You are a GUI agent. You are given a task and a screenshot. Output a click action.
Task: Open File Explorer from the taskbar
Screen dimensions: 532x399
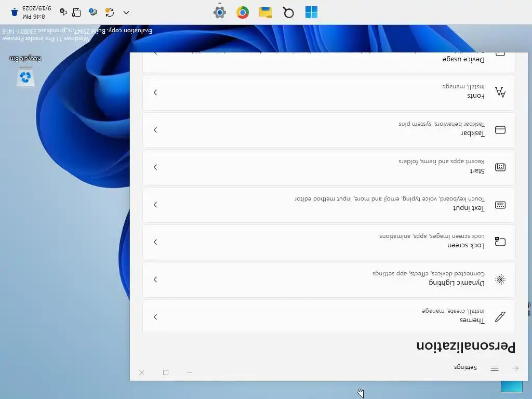coord(265,12)
